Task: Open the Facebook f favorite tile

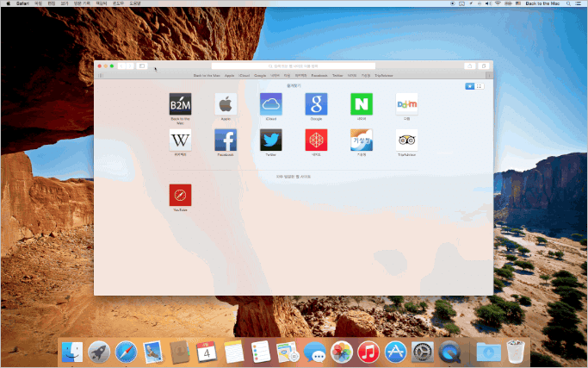Action: (226, 140)
